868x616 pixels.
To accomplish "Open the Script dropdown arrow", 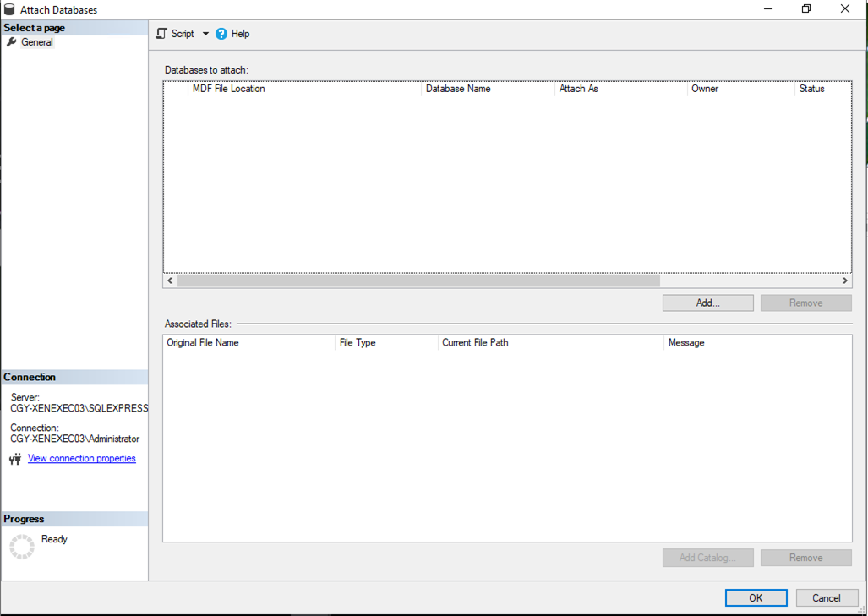I will (205, 34).
